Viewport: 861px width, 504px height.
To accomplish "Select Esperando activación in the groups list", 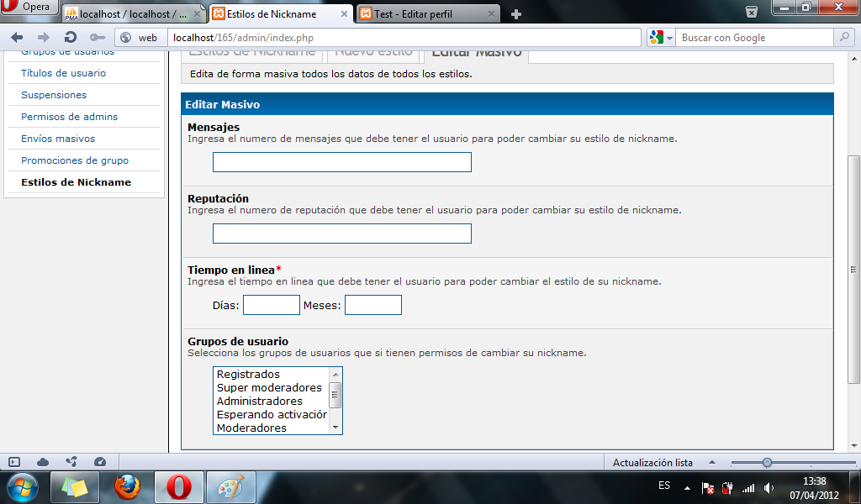I will point(272,415).
